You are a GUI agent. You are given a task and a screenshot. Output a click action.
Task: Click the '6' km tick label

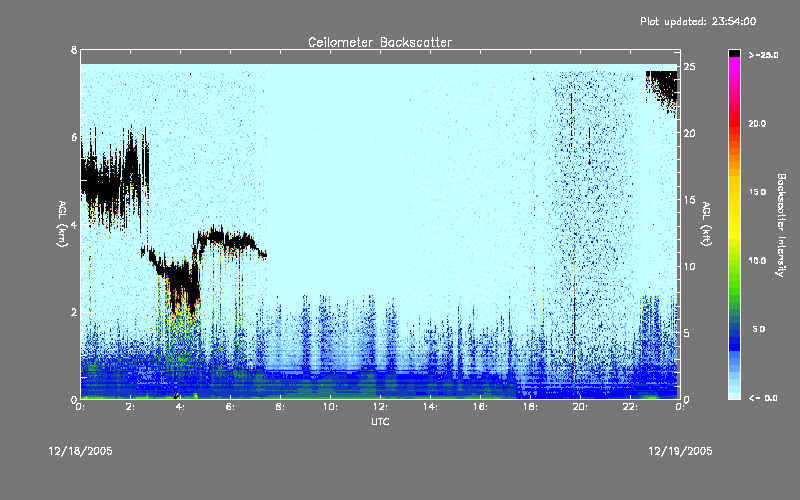pyautogui.click(x=74, y=137)
